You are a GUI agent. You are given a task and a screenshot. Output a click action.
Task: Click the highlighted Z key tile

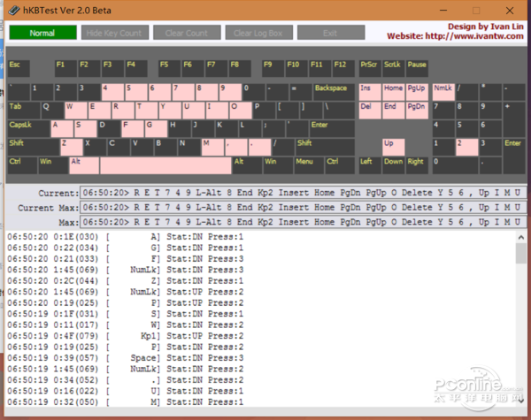72,147
